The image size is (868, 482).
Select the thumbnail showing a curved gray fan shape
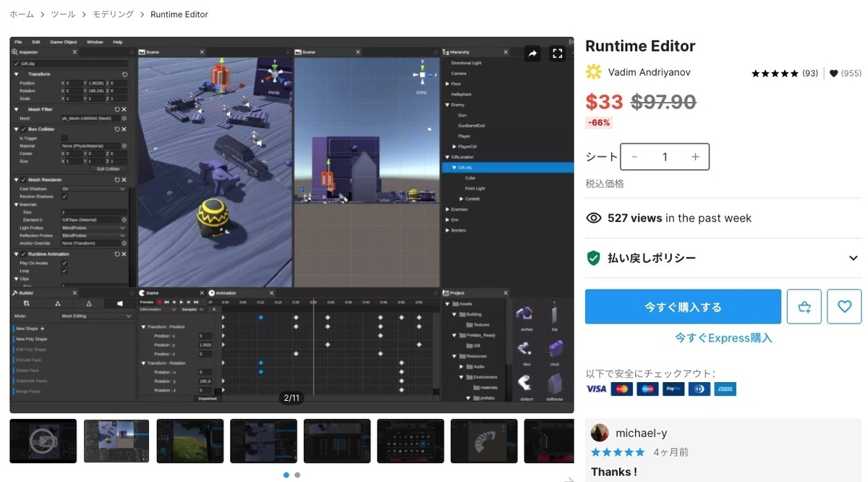point(484,441)
